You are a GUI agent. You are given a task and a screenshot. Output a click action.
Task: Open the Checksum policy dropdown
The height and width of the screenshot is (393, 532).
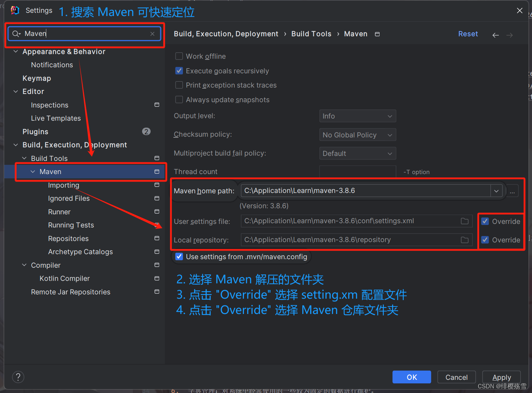point(358,135)
